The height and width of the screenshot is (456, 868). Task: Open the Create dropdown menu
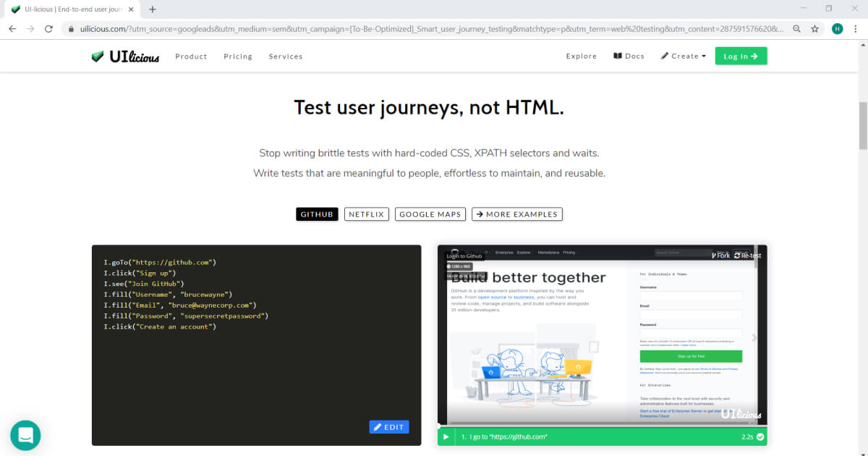(x=682, y=56)
